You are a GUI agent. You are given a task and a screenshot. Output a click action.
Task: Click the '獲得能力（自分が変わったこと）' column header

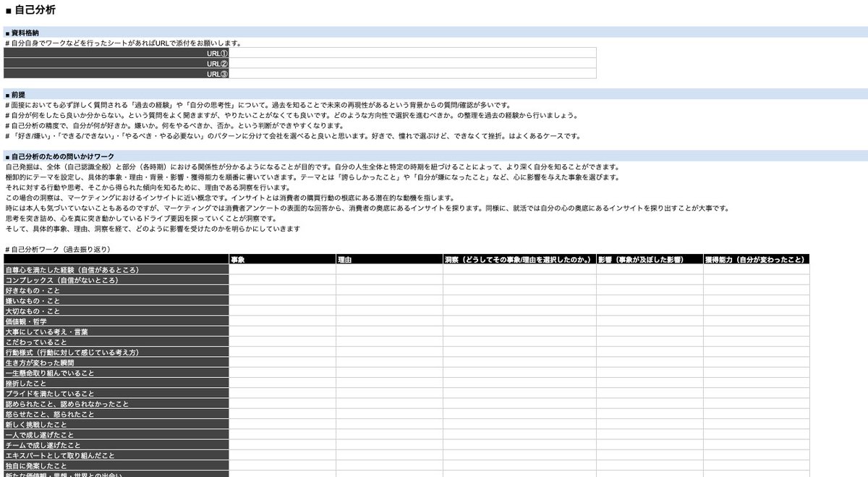pos(756,259)
